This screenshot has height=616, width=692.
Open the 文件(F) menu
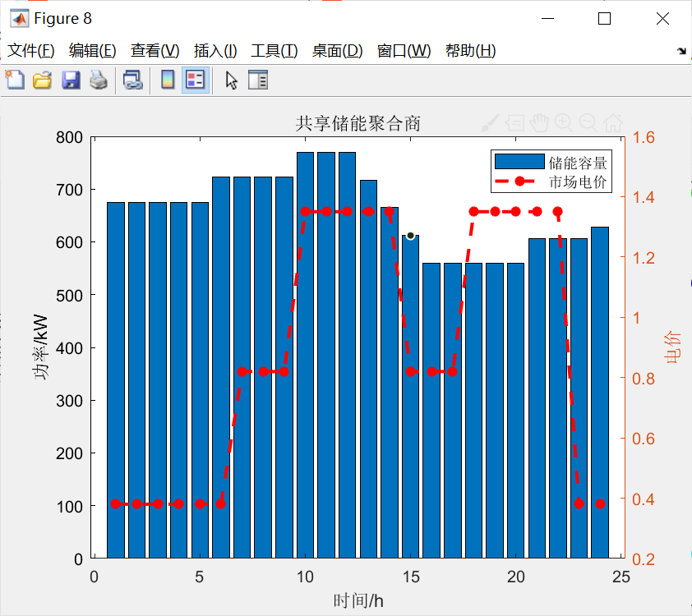pyautogui.click(x=31, y=51)
